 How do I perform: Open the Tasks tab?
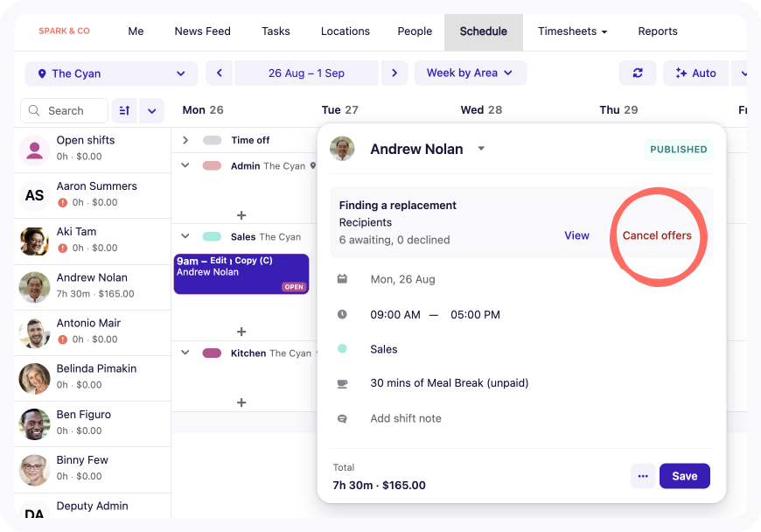tap(276, 31)
